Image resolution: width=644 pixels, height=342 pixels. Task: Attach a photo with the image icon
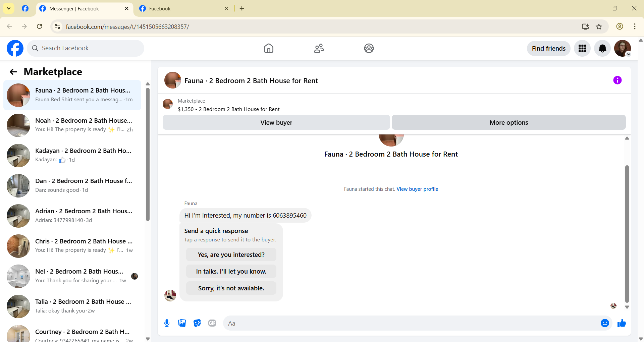(x=182, y=323)
